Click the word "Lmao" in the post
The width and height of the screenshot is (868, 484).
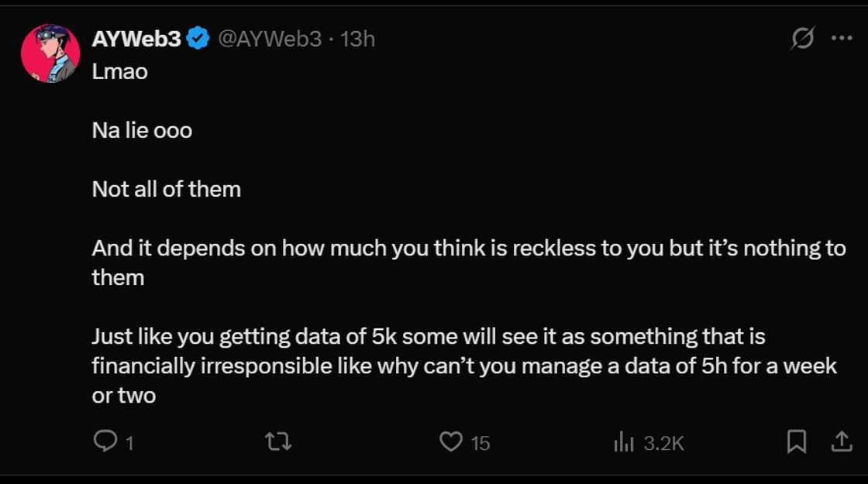point(119,72)
